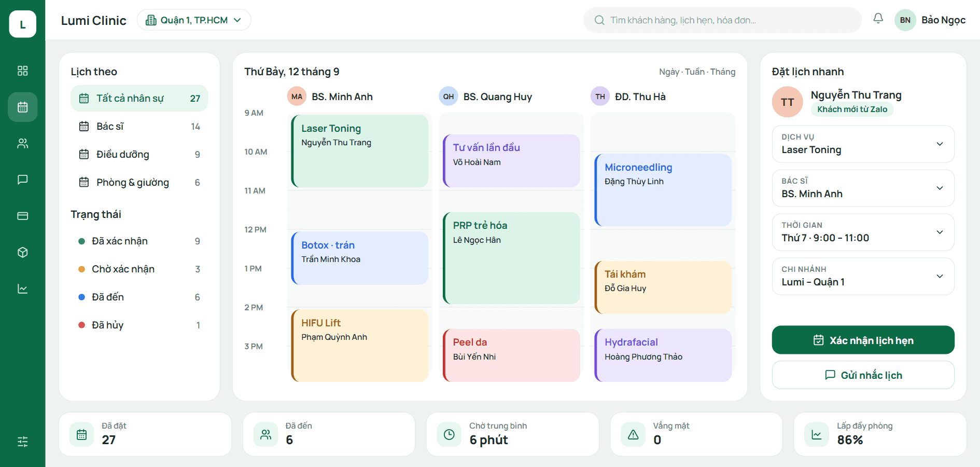Open the inventory box icon in sidebar
Image resolution: width=980 pixels, height=467 pixels.
click(22, 252)
